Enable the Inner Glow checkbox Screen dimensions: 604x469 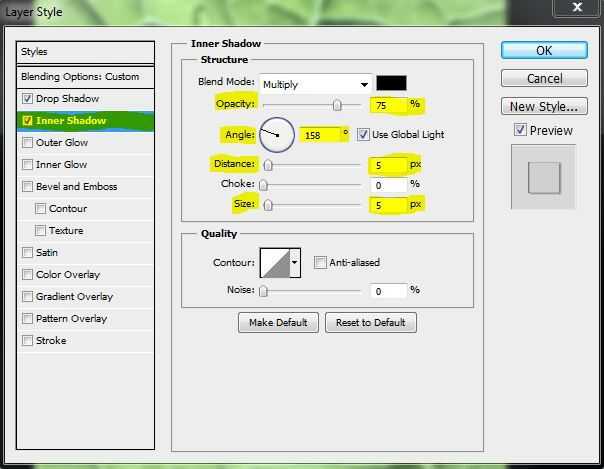[27, 164]
